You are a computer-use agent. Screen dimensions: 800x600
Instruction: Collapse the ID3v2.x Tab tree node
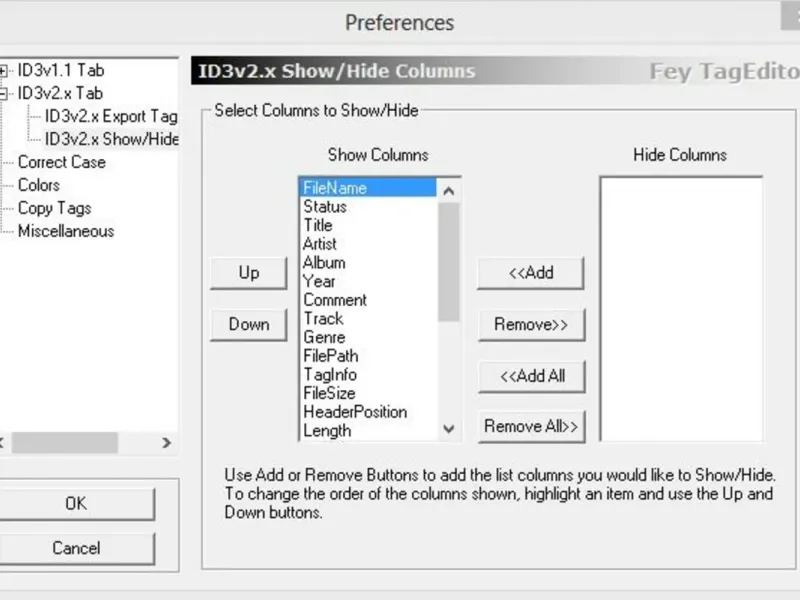4,94
